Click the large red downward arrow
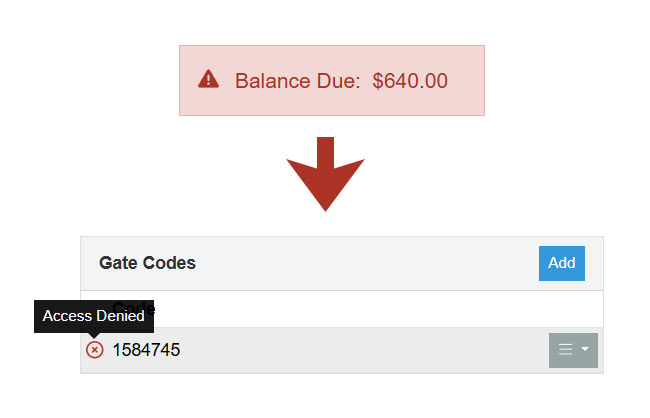 click(325, 174)
